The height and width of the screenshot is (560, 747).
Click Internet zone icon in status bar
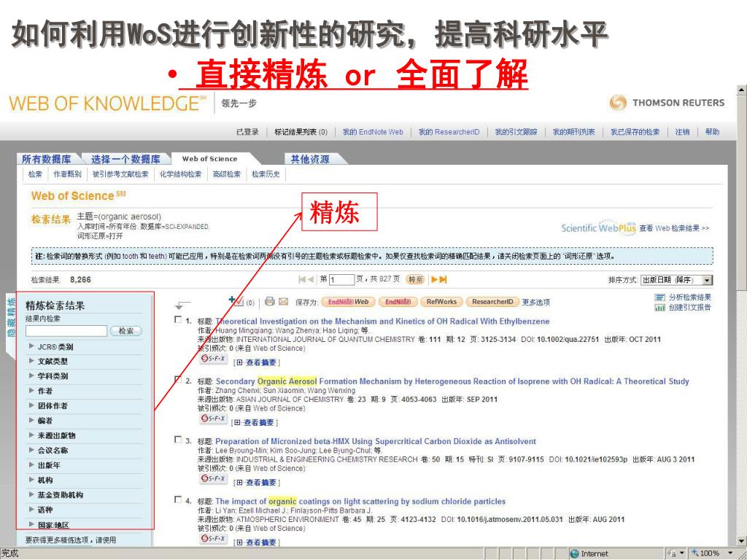575,553
